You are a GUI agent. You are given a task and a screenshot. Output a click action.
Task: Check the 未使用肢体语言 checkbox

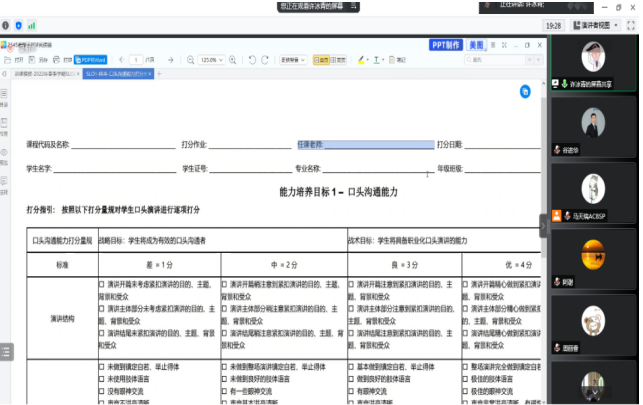pos(101,379)
